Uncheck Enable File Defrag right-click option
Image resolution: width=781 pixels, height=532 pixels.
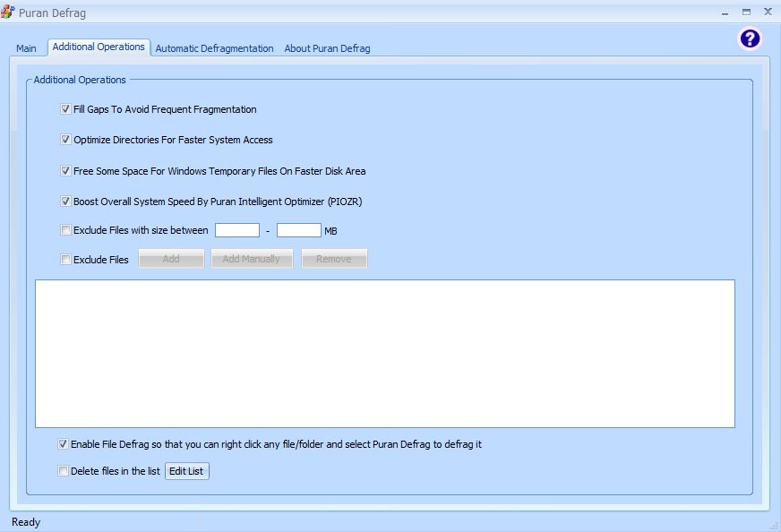click(63, 444)
